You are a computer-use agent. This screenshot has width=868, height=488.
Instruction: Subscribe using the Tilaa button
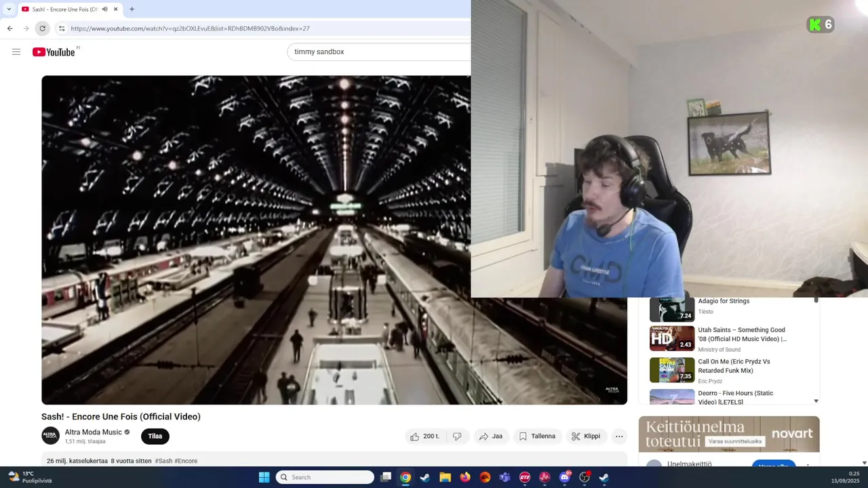point(155,436)
